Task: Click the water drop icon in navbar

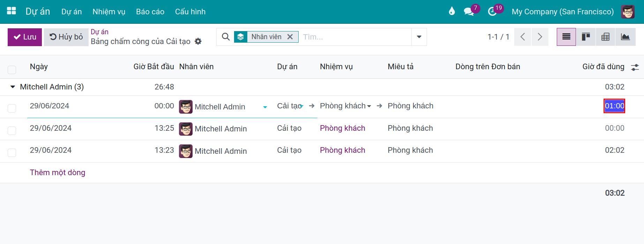Action: click(452, 11)
